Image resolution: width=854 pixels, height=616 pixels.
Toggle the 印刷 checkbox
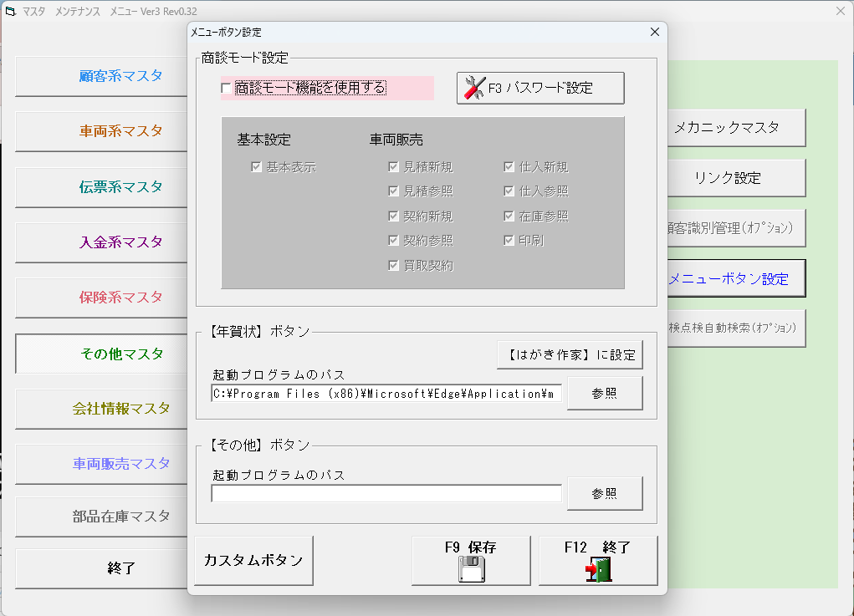pos(509,240)
